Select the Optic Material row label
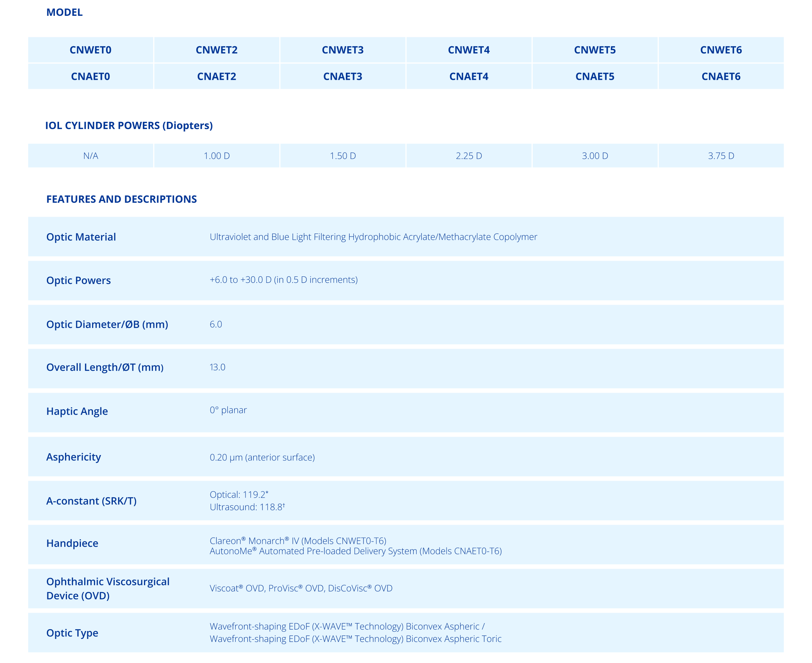This screenshot has width=812, height=663. tap(80, 237)
